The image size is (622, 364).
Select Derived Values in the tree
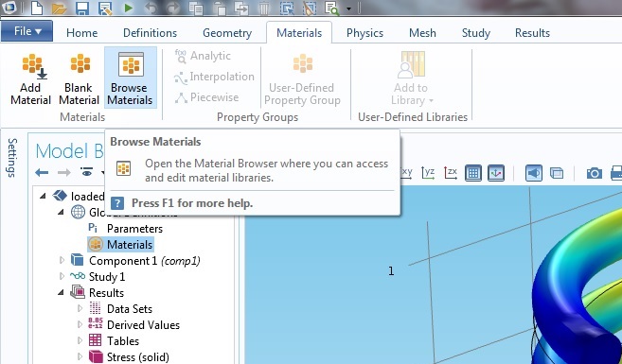coord(143,325)
